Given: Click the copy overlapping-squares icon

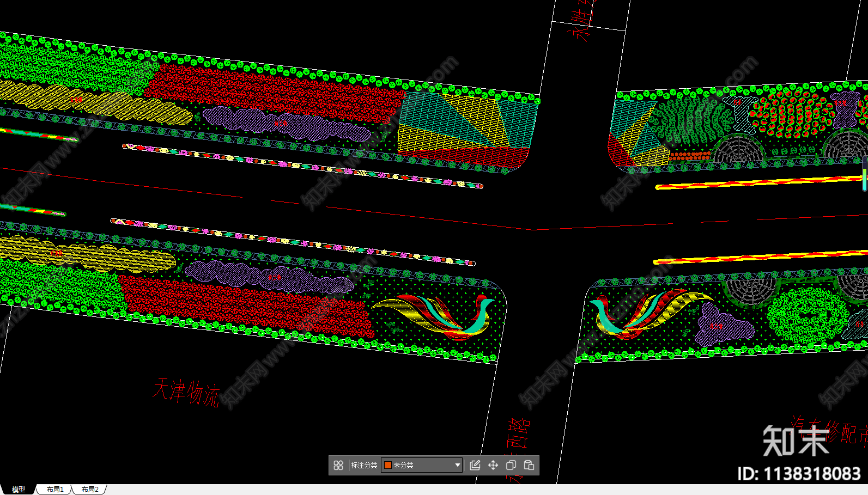Looking at the screenshot, I should [511, 465].
